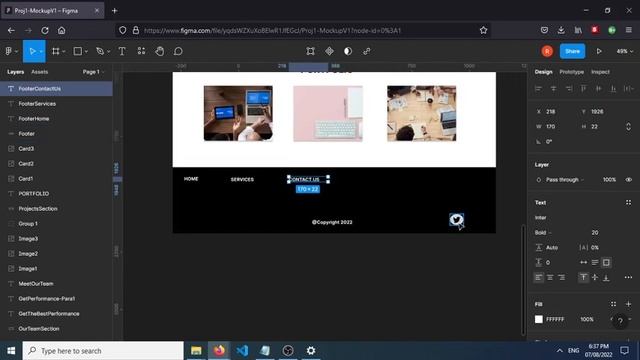Click the Mask half-circle icon in toolbar

[348, 51]
